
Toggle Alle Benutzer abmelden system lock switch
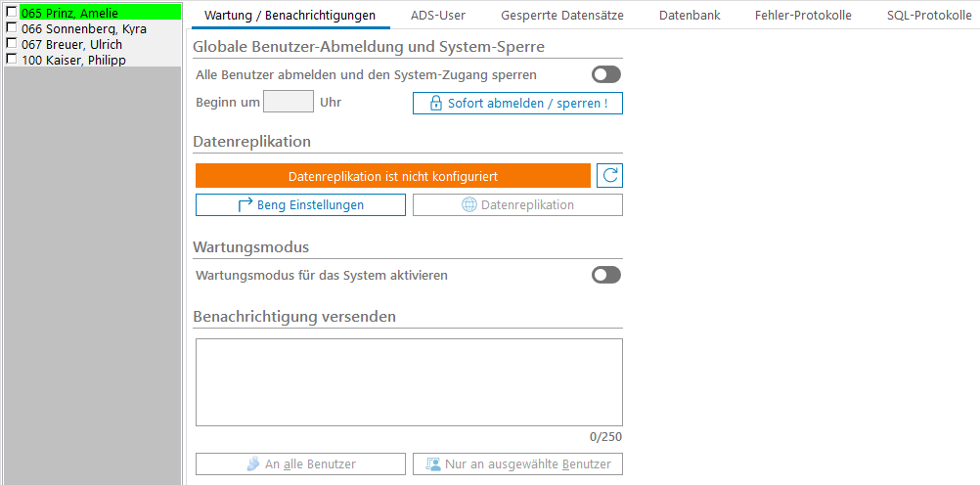point(605,74)
